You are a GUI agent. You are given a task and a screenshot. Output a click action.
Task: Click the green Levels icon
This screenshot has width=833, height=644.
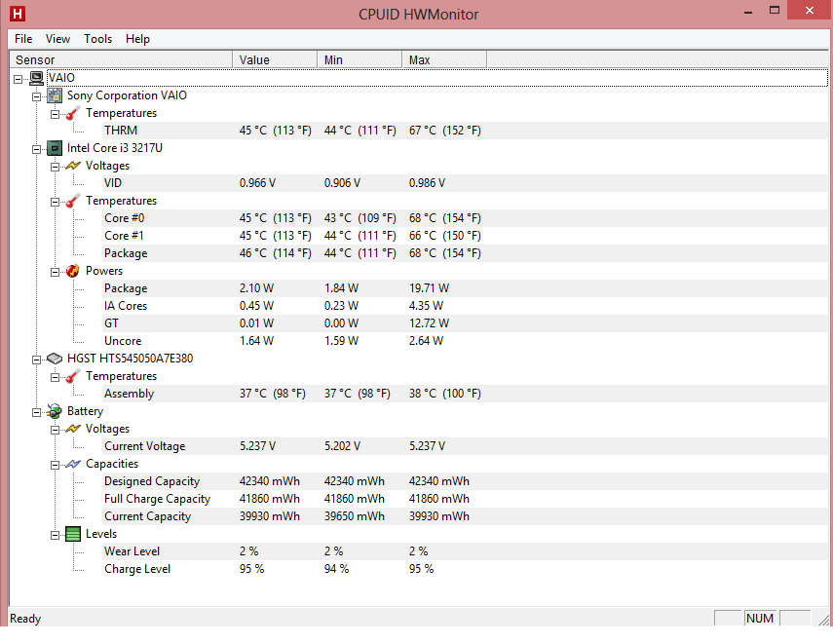[73, 534]
